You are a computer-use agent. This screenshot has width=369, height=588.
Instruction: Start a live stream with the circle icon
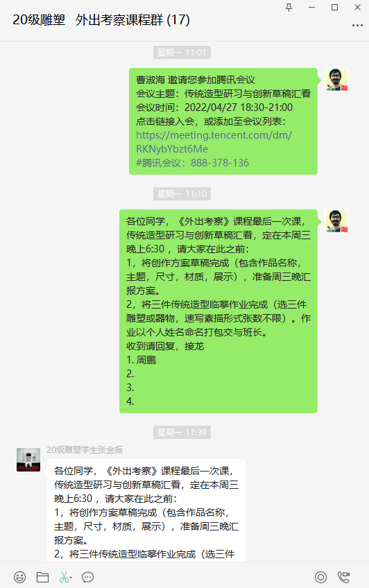320,577
